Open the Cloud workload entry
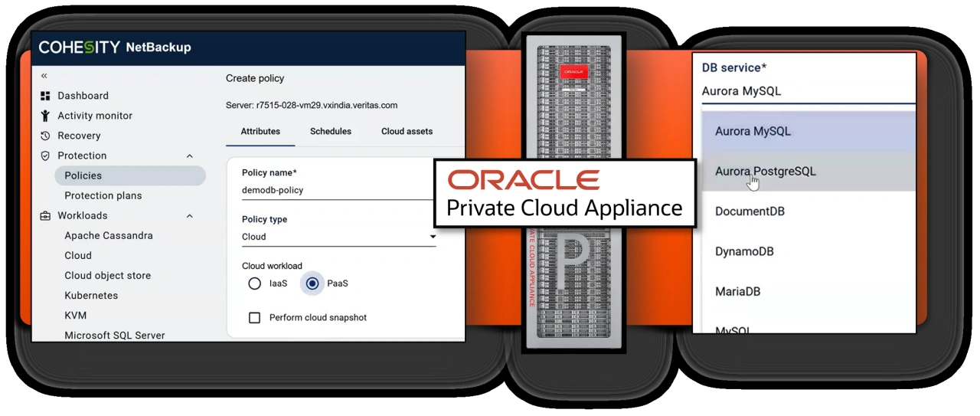 (78, 255)
